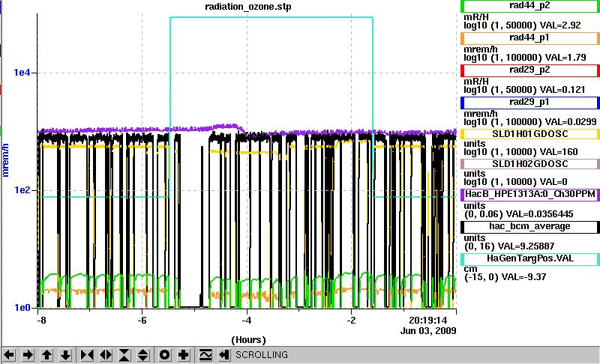Select the SLD1H01GDOSC yellow legend entry
The height and width of the screenshot is (364, 600).
[x=530, y=134]
